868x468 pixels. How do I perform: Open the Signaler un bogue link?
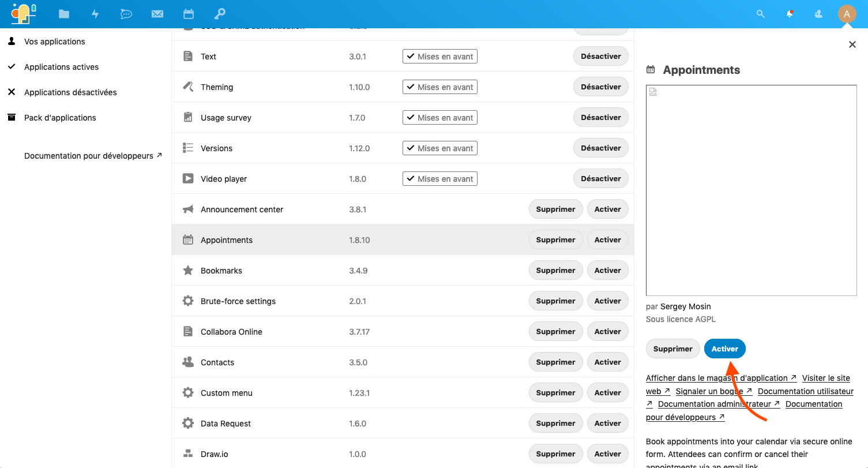(714, 391)
